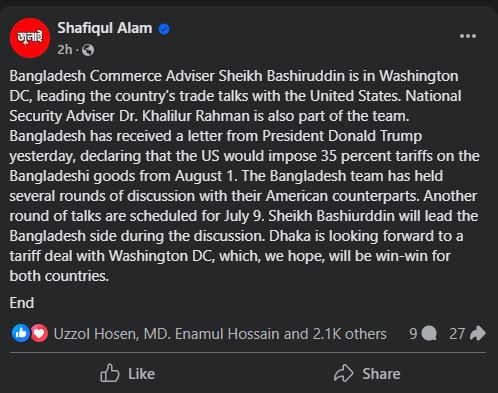The height and width of the screenshot is (393, 498).
Task: Click the share arrow outline icon
Action: [x=343, y=373]
